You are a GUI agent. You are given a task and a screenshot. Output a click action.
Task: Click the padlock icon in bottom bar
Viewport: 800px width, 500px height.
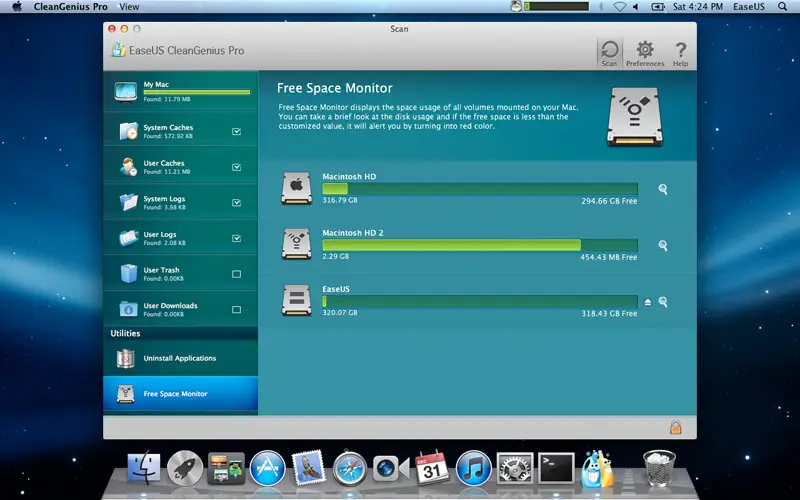tap(676, 427)
